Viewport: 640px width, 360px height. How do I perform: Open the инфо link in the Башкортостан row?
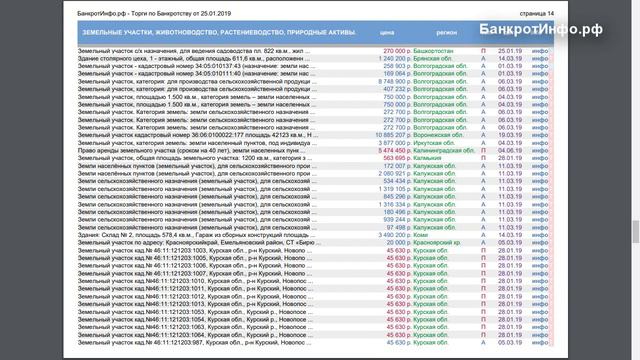tap(540, 51)
